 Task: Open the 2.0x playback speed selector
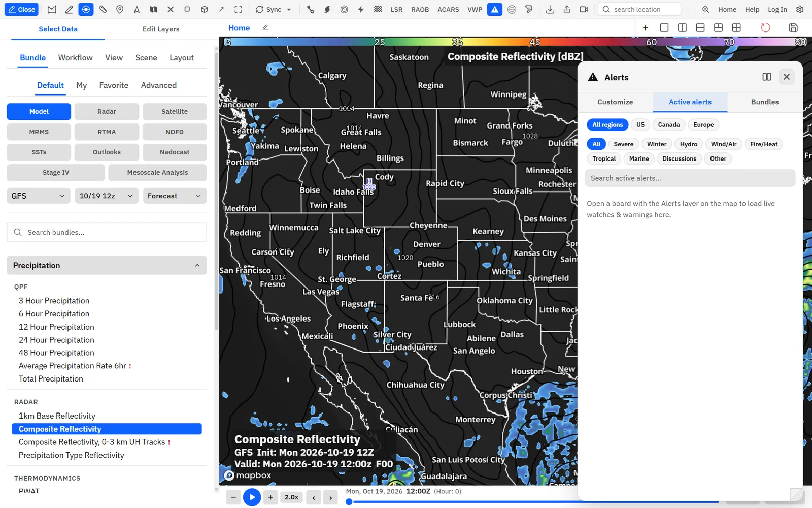tap(292, 497)
